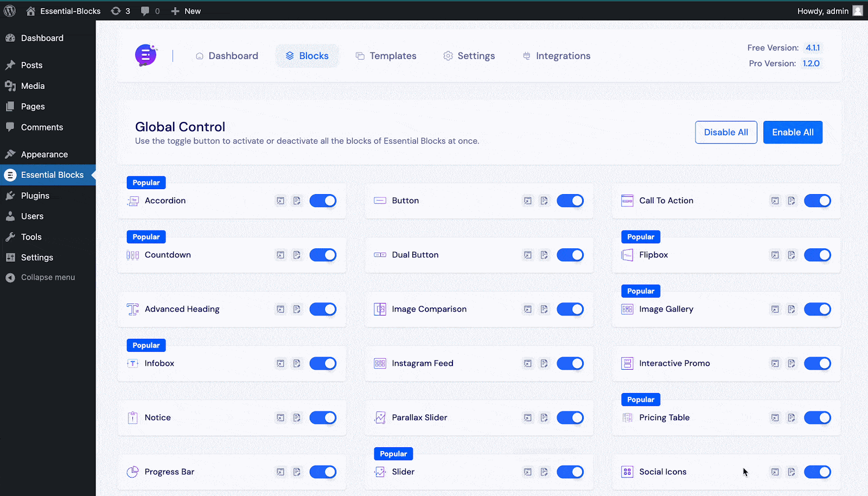
Task: Open the Progress Bar documentation icon
Action: [x=297, y=472]
